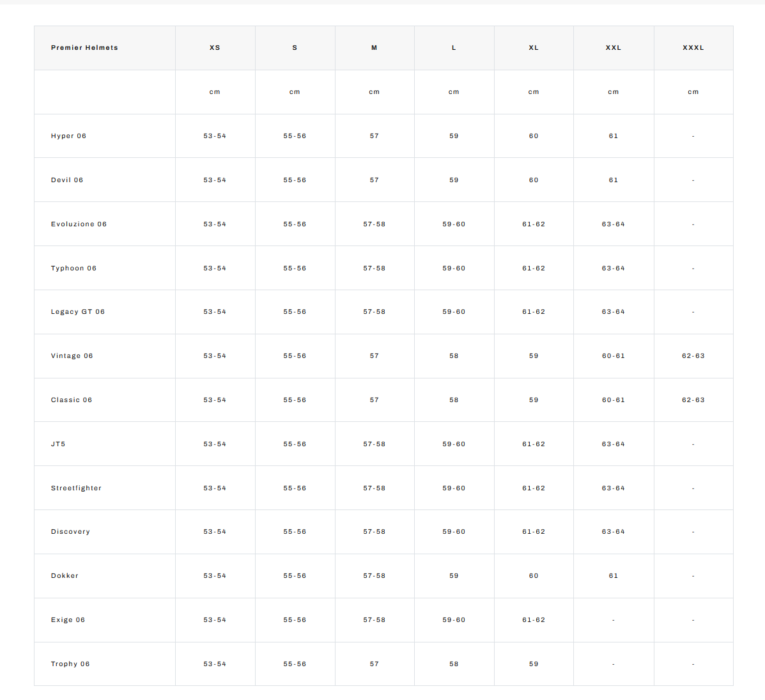Viewport: 765px width, 700px height.
Task: Select the Legacy GT 06 row label
Action: (x=77, y=311)
